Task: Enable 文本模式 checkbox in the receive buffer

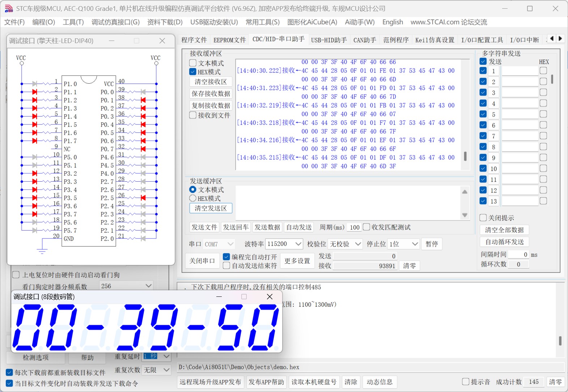Action: click(x=193, y=63)
